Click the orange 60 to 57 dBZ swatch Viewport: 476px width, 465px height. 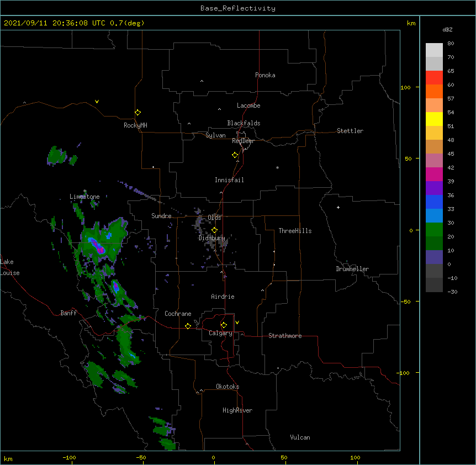click(x=434, y=91)
